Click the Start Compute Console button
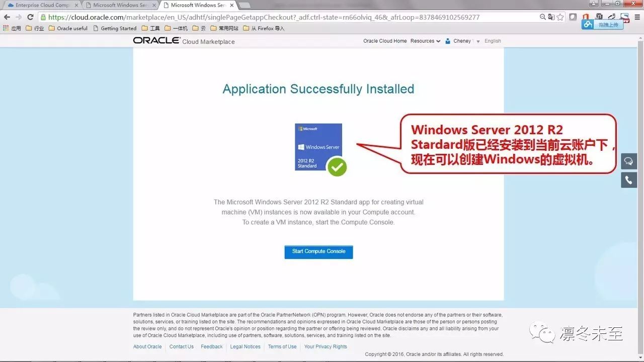This screenshot has width=644, height=362. [318, 252]
